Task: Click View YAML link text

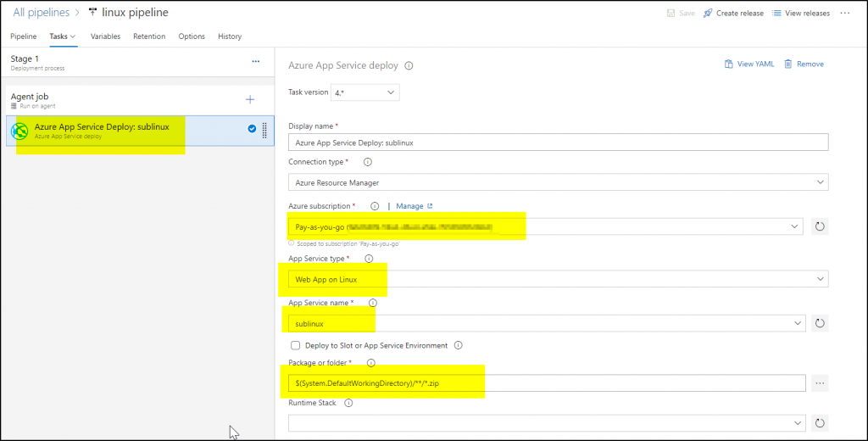Action: click(755, 64)
